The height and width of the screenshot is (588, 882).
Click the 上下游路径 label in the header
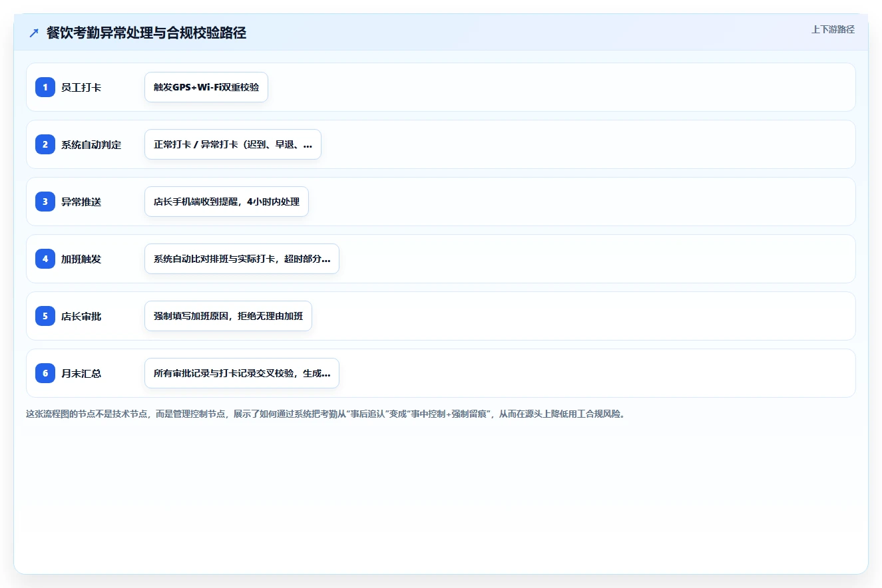[833, 29]
